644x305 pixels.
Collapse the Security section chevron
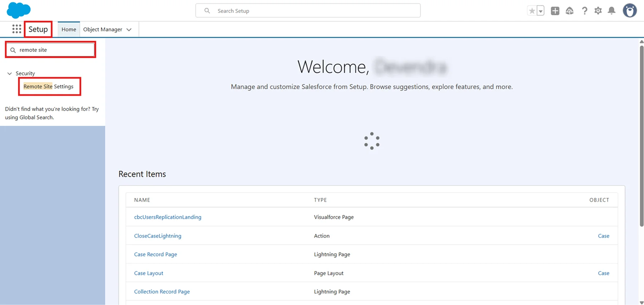[x=10, y=73]
